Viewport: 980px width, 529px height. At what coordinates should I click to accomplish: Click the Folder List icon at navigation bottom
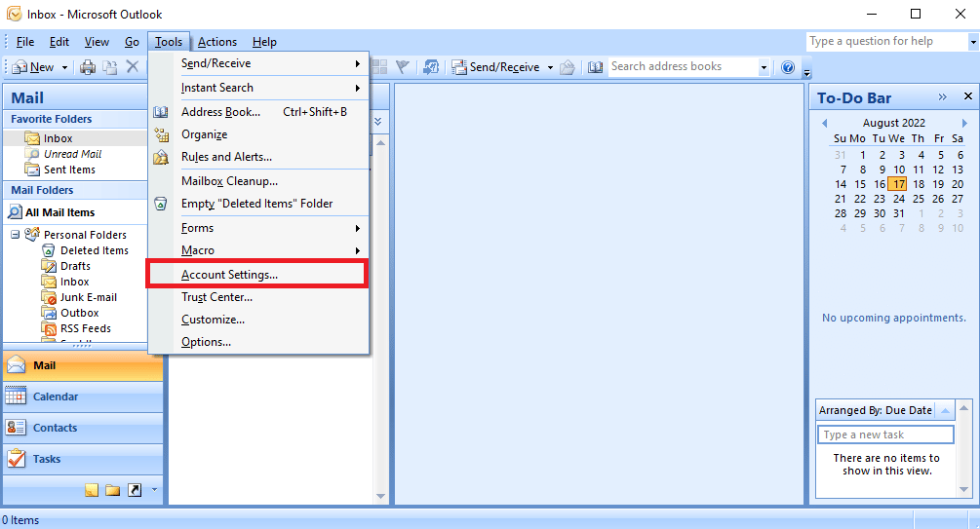tap(113, 490)
